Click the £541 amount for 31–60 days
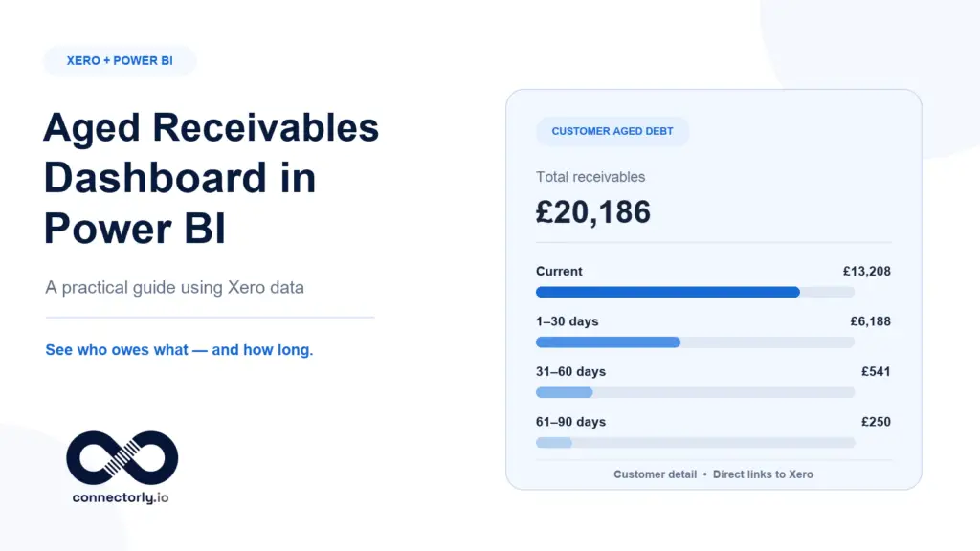The width and height of the screenshot is (980, 551). coord(876,372)
